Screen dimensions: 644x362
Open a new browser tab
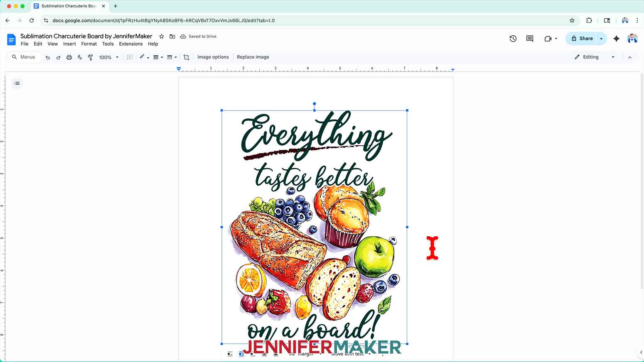116,6
